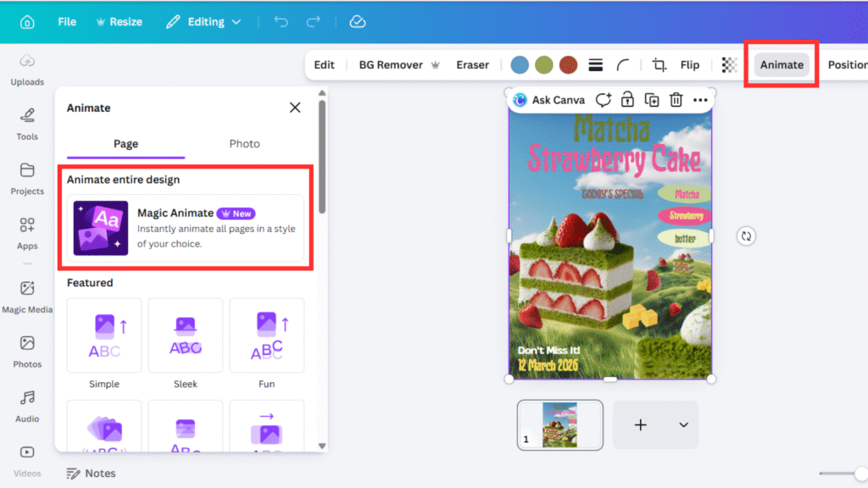The width and height of the screenshot is (868, 488).
Task: Close the Animate panel
Action: (x=295, y=108)
